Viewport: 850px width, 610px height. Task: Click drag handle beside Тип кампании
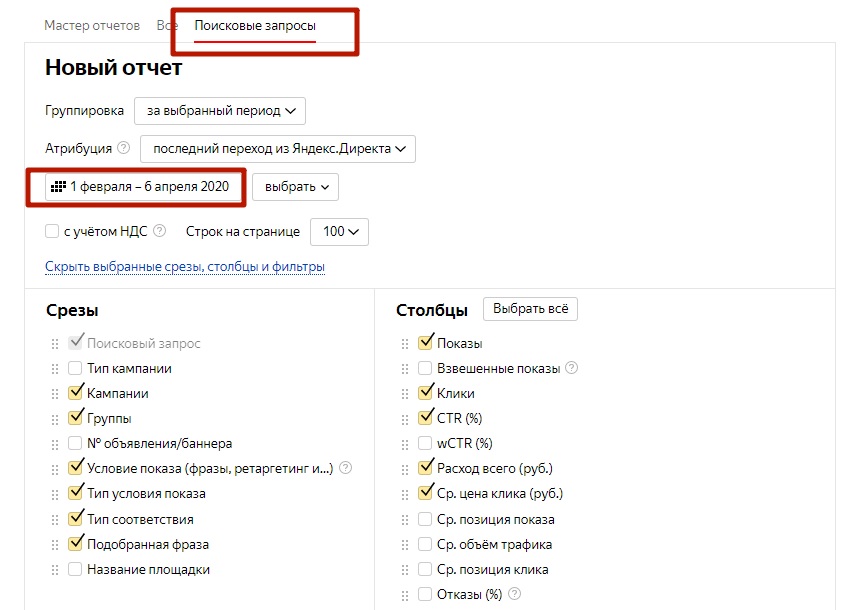tap(55, 369)
